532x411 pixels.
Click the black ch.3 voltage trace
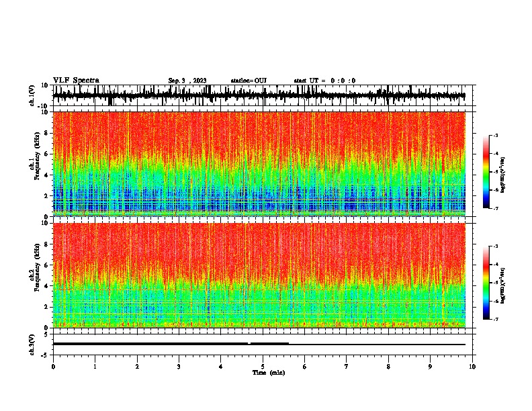point(259,344)
